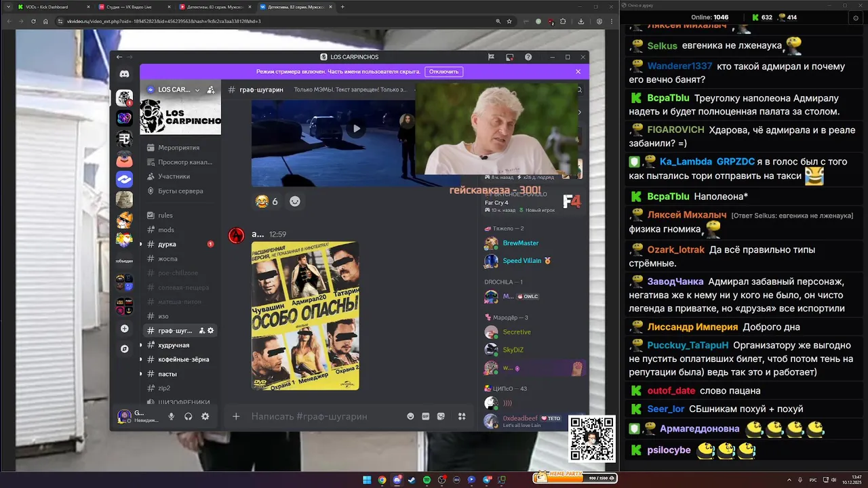Image resolution: width=868 pixels, height=488 pixels.
Task: Add reaction smiley below the video
Action: (294, 201)
